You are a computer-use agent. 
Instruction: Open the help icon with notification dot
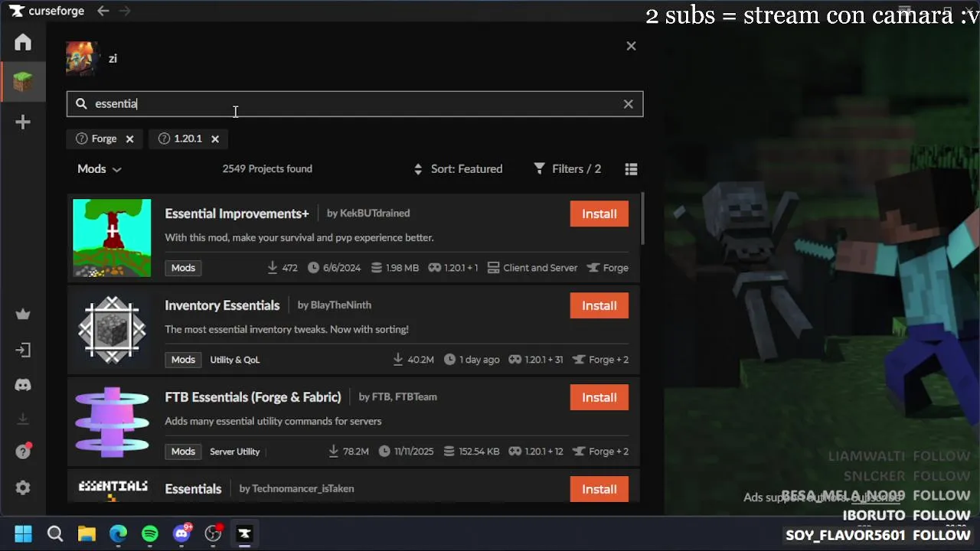tap(23, 452)
